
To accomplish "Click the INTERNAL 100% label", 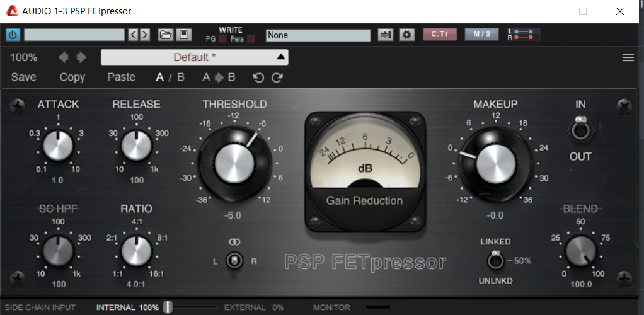I will (127, 307).
